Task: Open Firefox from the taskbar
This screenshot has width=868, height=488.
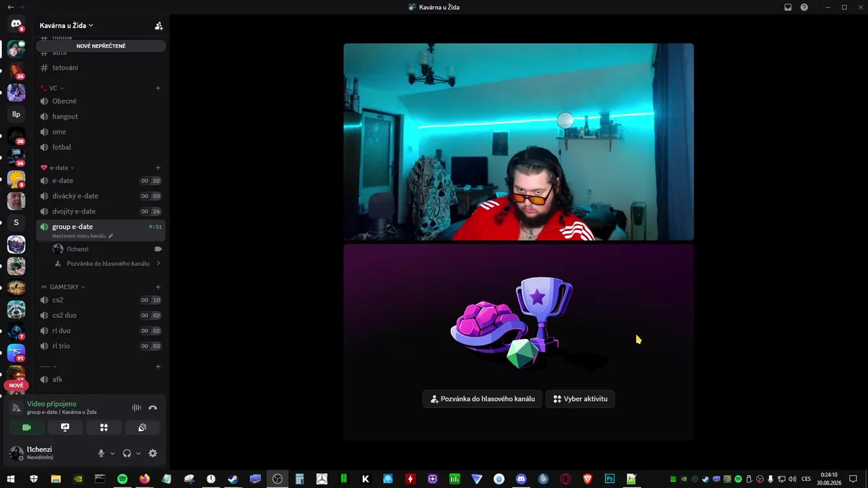Action: tap(144, 479)
